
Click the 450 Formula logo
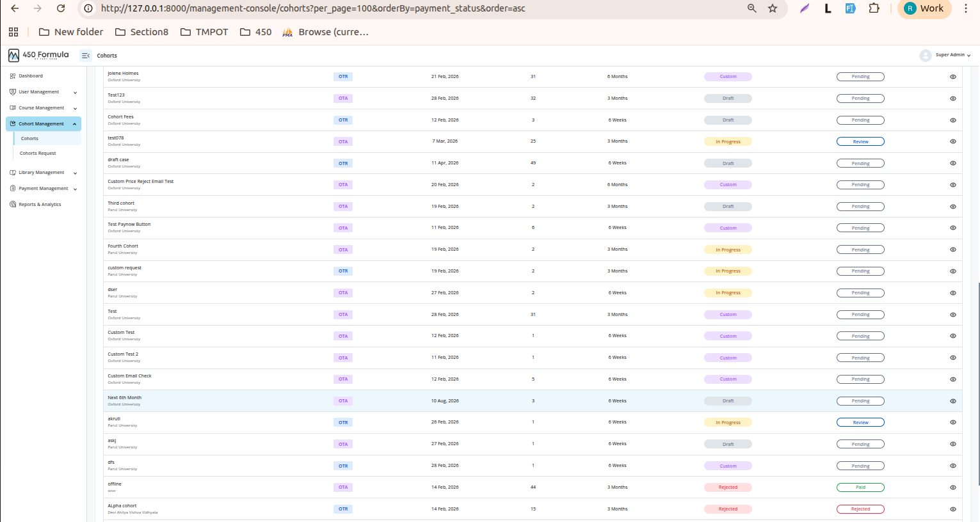pyautogui.click(x=38, y=56)
